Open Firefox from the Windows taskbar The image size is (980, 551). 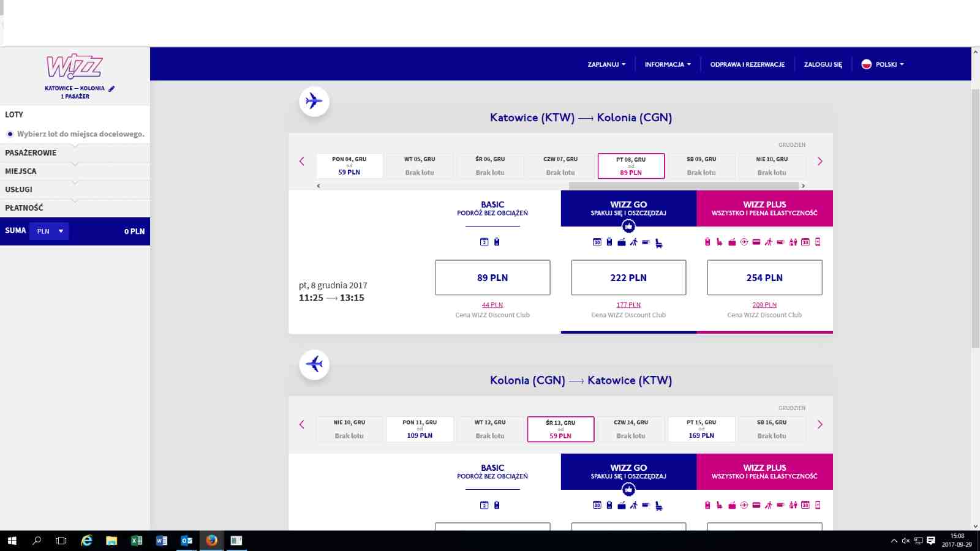(x=211, y=540)
